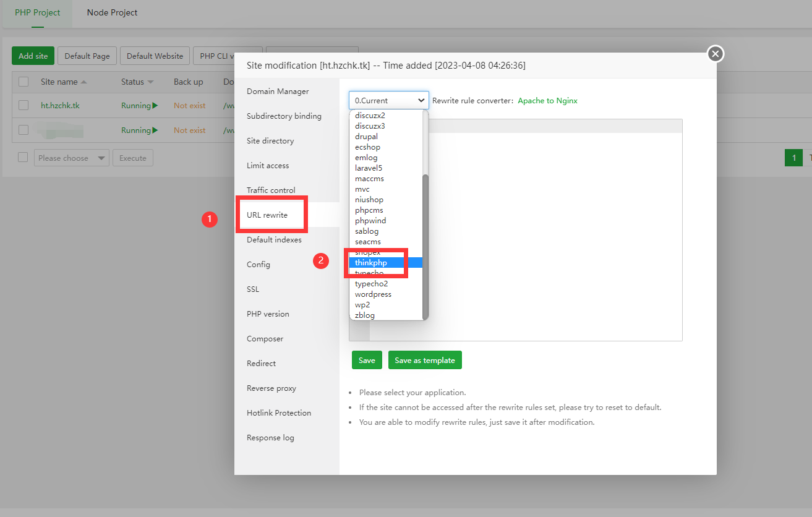Viewport: 812px width, 517px height.
Task: Open the 0.Current rewrite template dropdown
Action: click(x=388, y=100)
